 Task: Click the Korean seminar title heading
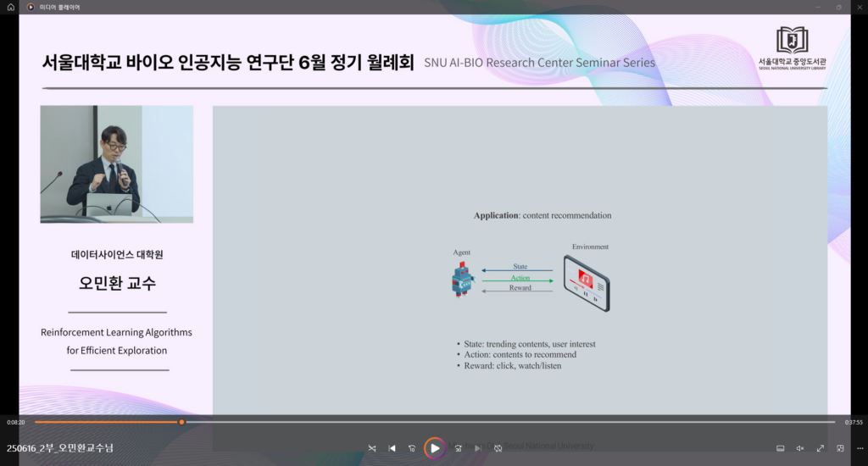pos(228,62)
